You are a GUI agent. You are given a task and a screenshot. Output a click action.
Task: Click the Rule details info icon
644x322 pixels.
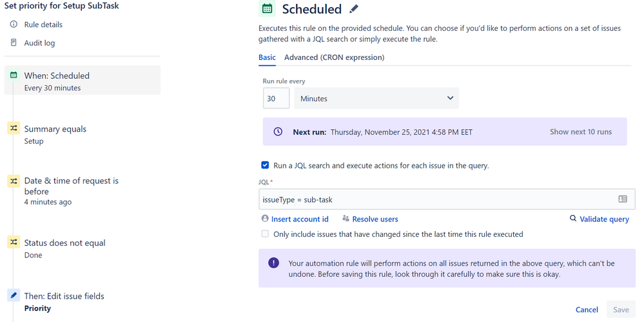(x=14, y=25)
